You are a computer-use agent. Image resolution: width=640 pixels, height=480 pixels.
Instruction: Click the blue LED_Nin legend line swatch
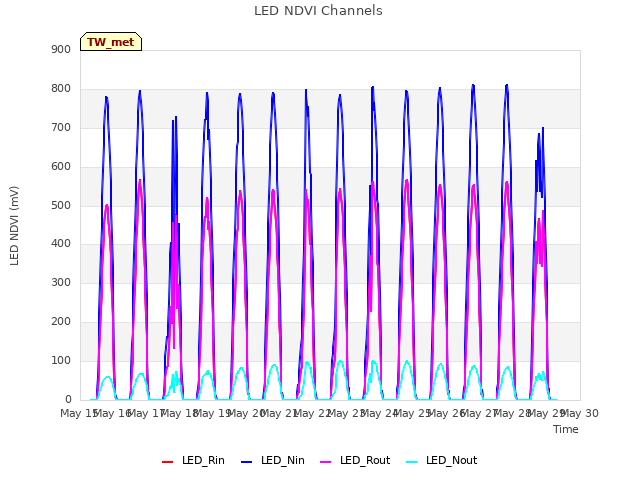[x=247, y=462]
